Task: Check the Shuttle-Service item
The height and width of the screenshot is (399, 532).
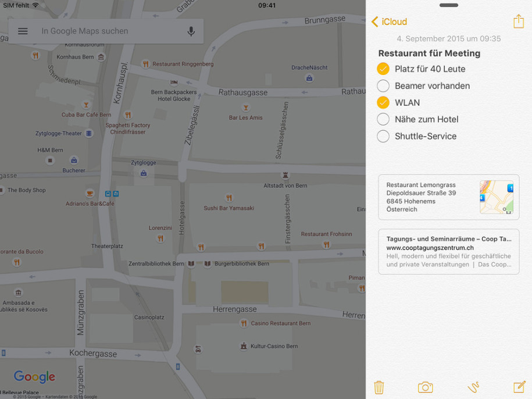Action: (383, 136)
